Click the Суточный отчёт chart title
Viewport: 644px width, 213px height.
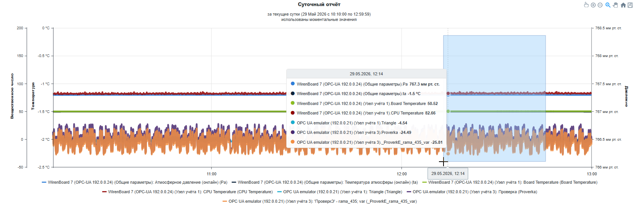(319, 5)
